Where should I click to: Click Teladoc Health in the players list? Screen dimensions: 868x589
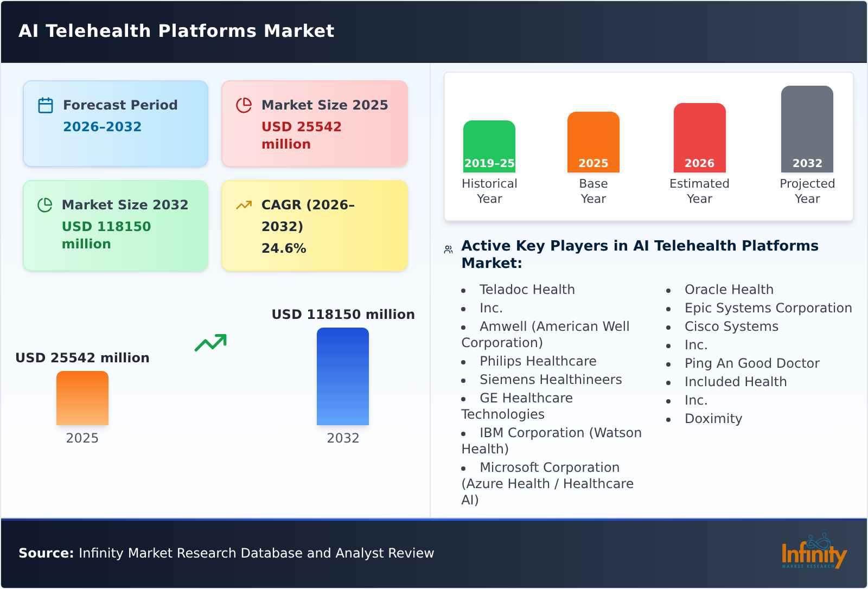tap(527, 290)
